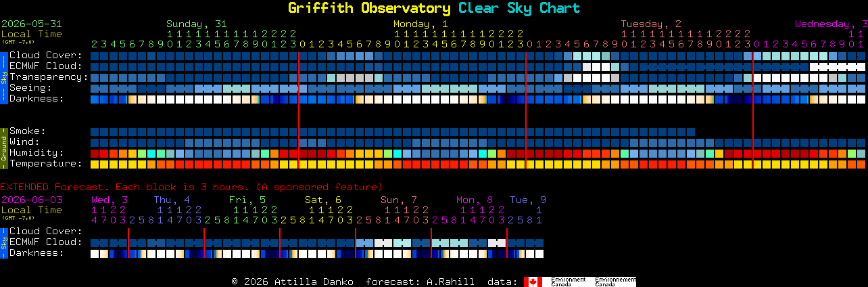Open the Seeing row label
Viewport: 868px width, 287px height.
tap(30, 88)
